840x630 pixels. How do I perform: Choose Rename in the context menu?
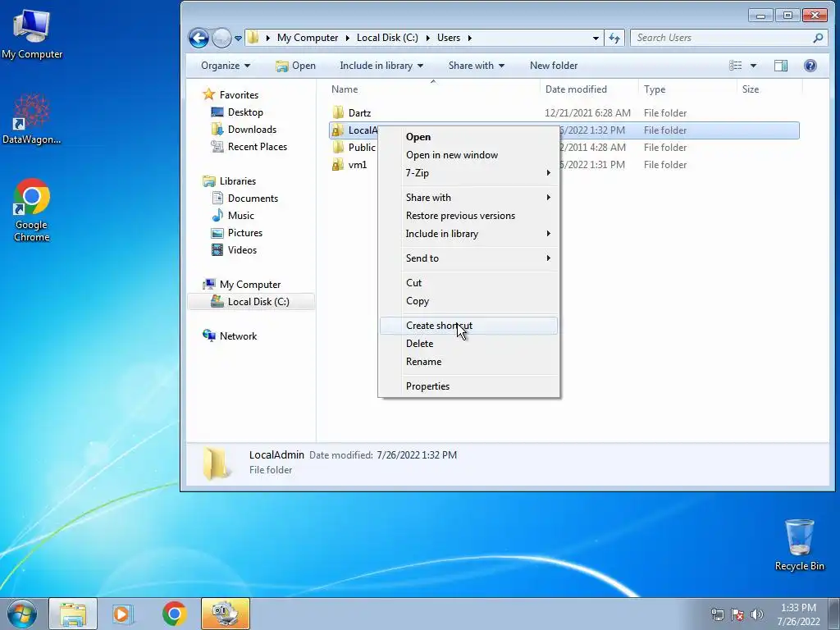(x=468, y=362)
